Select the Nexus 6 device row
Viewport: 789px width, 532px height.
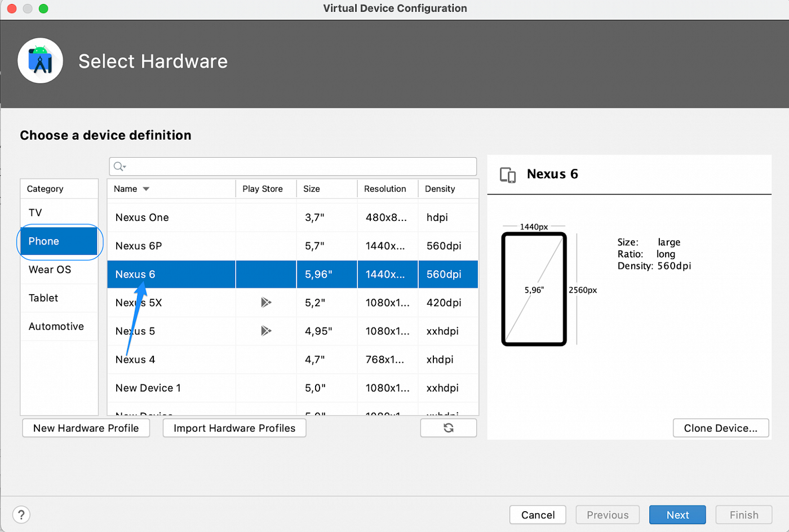tap(293, 274)
